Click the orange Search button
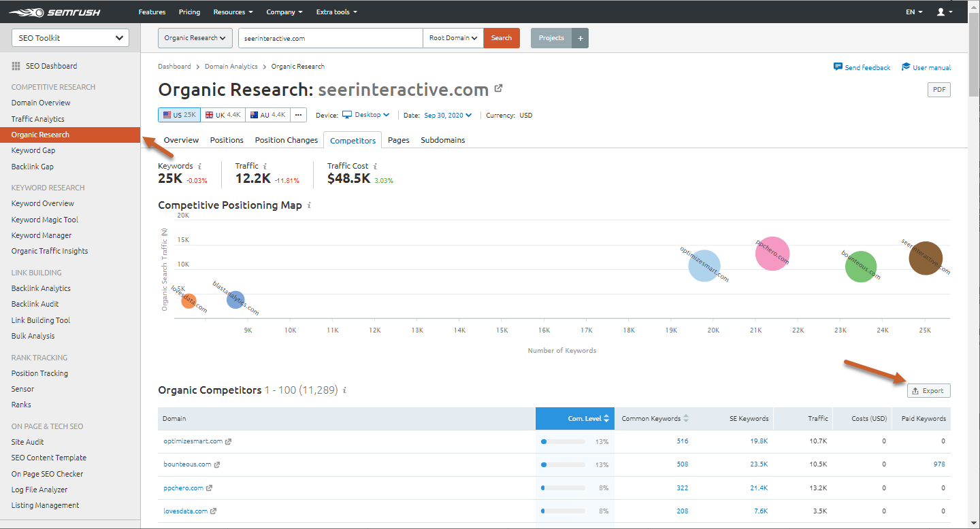Image resolution: width=980 pixels, height=529 pixels. tap(502, 38)
